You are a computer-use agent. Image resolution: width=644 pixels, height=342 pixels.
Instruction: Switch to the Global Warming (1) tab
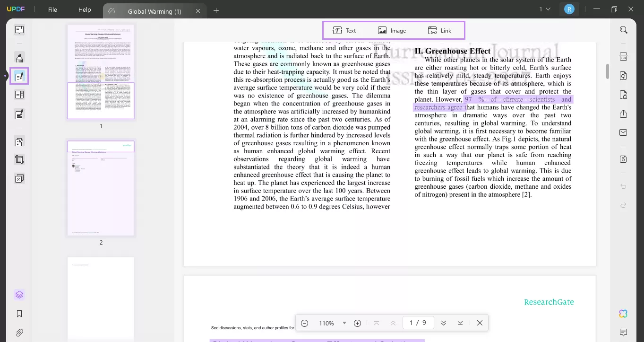click(x=155, y=11)
